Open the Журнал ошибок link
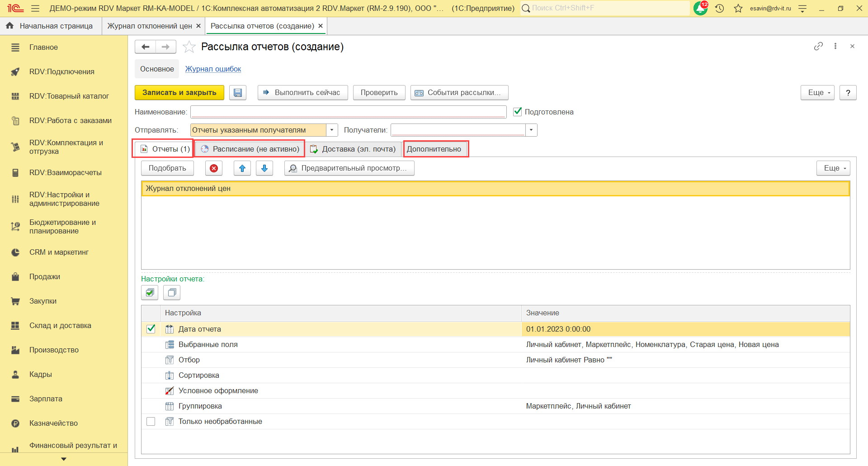This screenshot has width=868, height=466. [213, 69]
